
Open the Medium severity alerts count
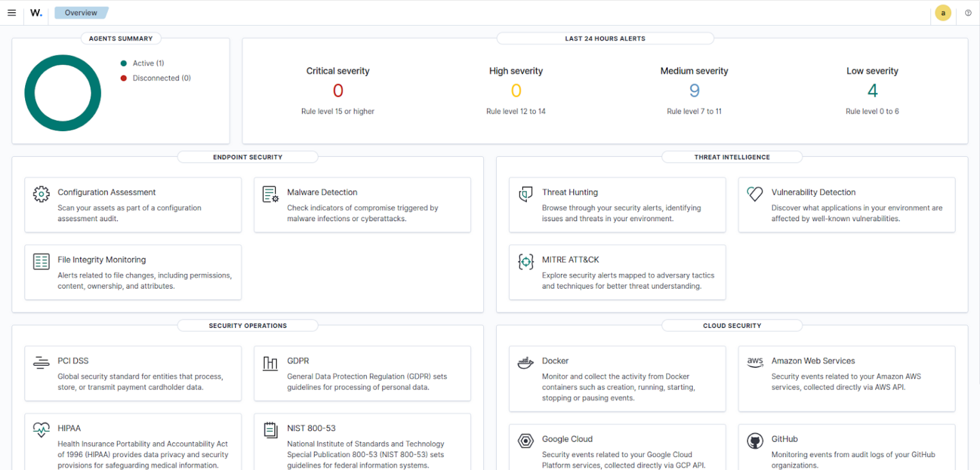[694, 91]
